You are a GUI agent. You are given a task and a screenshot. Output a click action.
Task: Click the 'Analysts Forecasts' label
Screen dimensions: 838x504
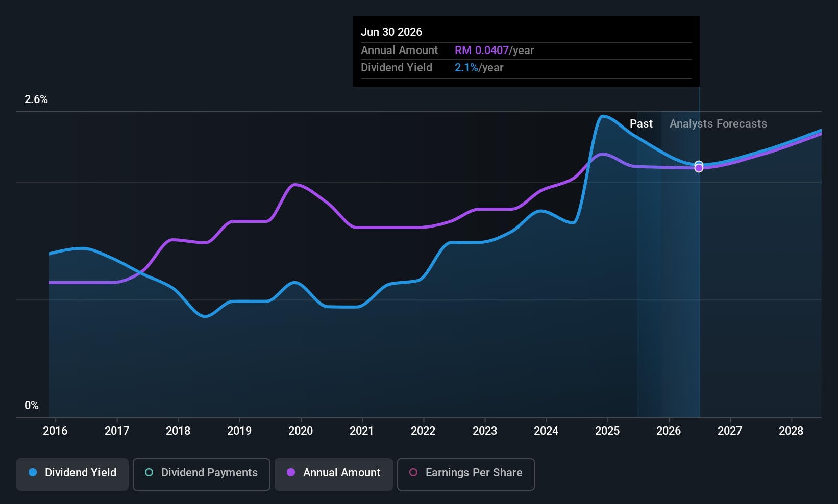point(718,124)
